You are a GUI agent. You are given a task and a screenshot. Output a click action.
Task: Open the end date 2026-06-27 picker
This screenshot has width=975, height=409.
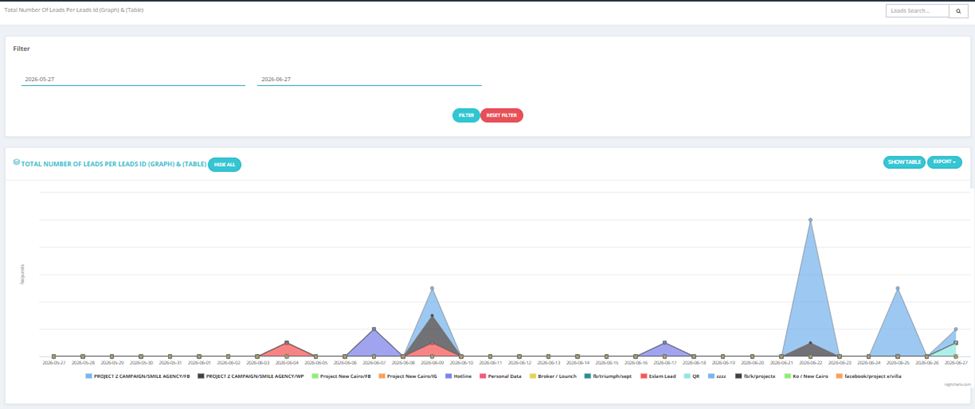[369, 80]
